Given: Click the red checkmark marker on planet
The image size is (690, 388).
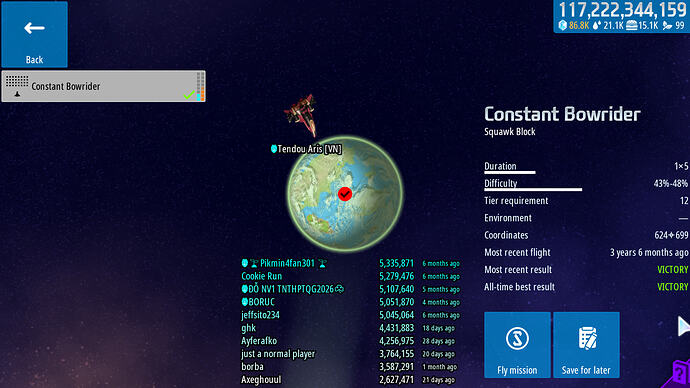Looking at the screenshot, I should click(x=345, y=194).
